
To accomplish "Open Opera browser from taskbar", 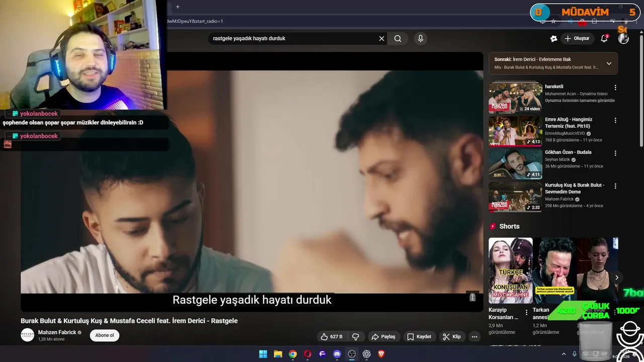I will tap(307, 354).
